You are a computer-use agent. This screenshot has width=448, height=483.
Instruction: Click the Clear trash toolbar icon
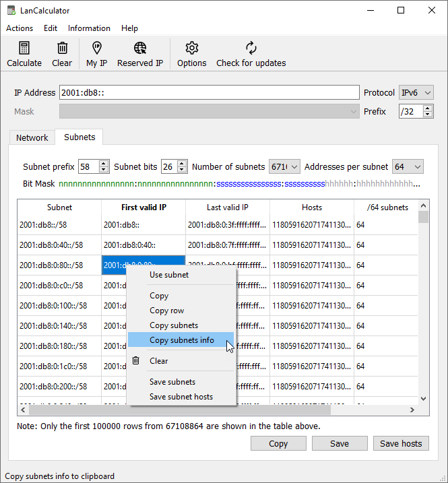click(62, 48)
